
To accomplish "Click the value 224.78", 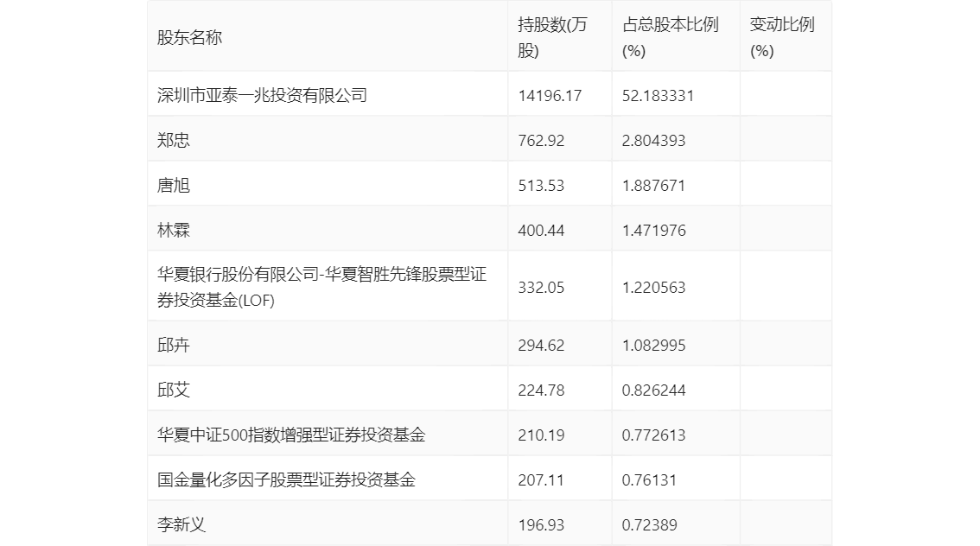I will pos(541,390).
